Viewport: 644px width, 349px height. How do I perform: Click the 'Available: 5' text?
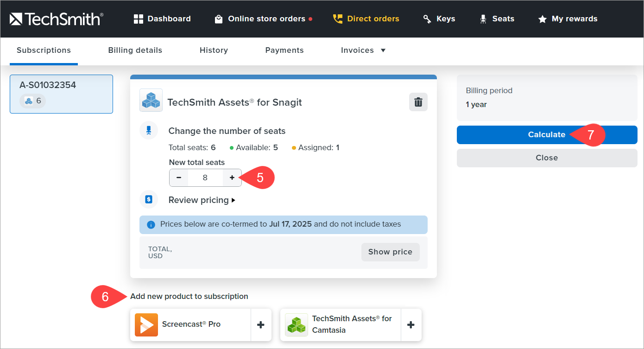pos(254,148)
